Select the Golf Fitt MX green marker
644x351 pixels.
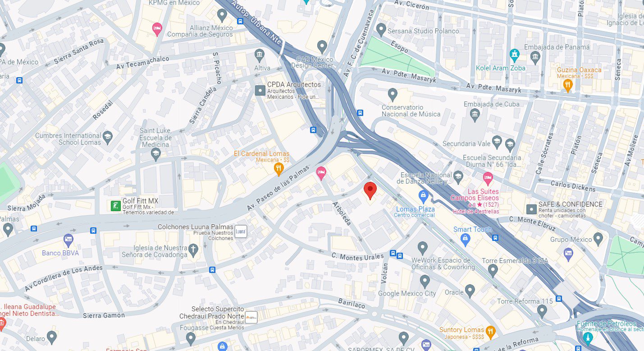point(115,206)
